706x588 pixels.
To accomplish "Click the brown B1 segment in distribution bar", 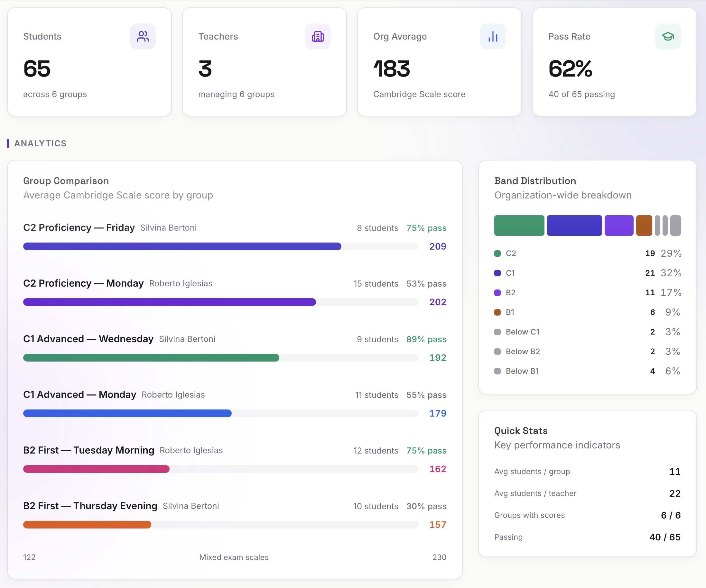I will 644,225.
